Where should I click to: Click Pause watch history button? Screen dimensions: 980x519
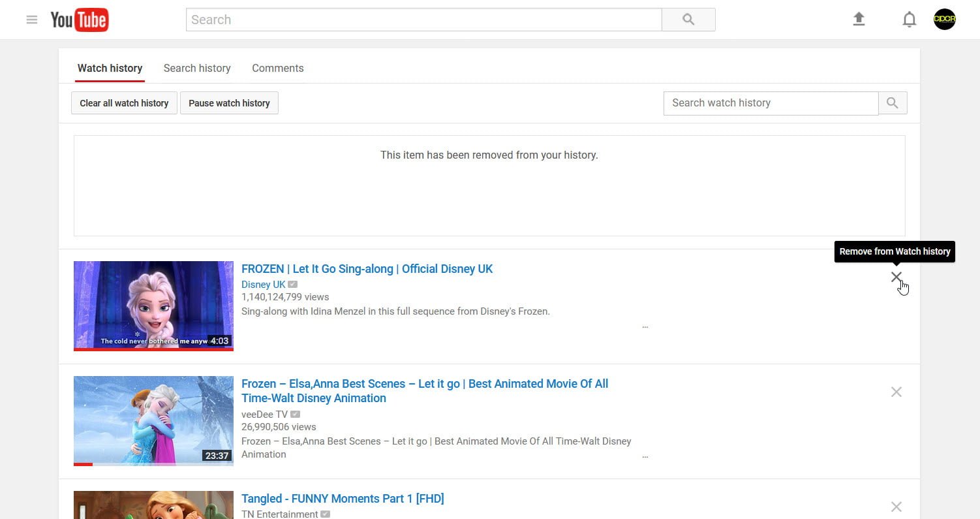(x=229, y=103)
